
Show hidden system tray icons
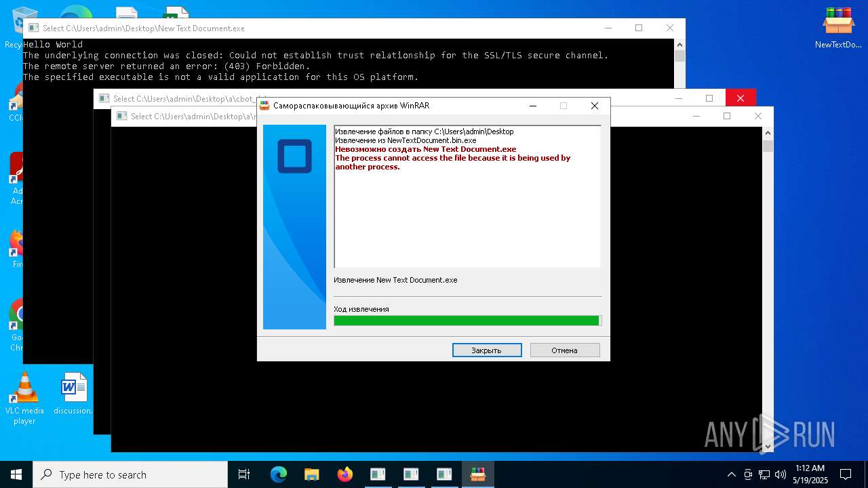(731, 474)
